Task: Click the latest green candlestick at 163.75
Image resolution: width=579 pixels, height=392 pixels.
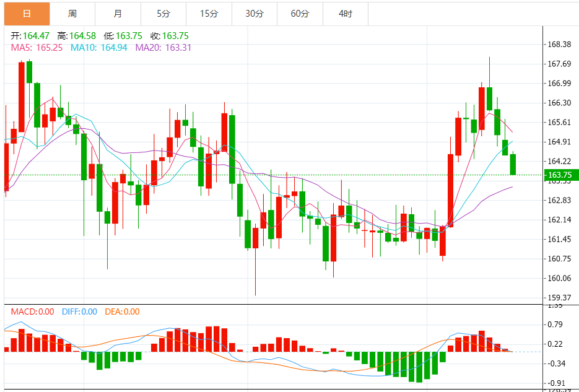Action: click(x=513, y=165)
